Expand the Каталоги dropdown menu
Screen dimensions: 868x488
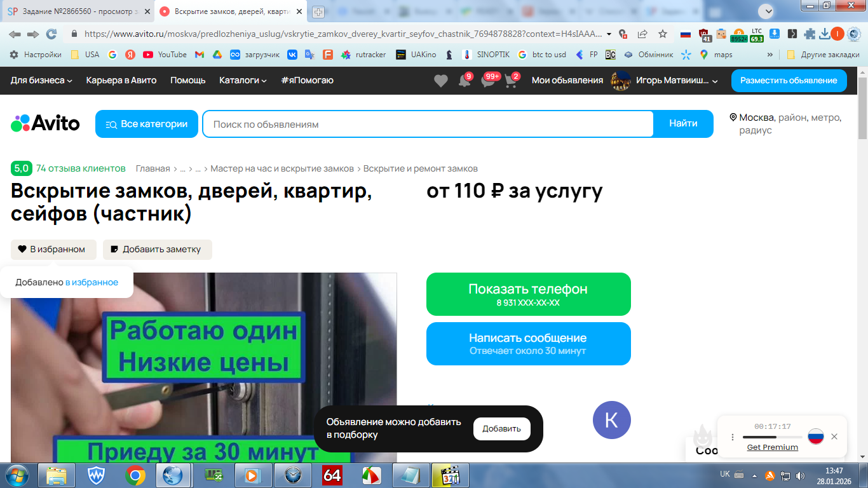click(243, 80)
